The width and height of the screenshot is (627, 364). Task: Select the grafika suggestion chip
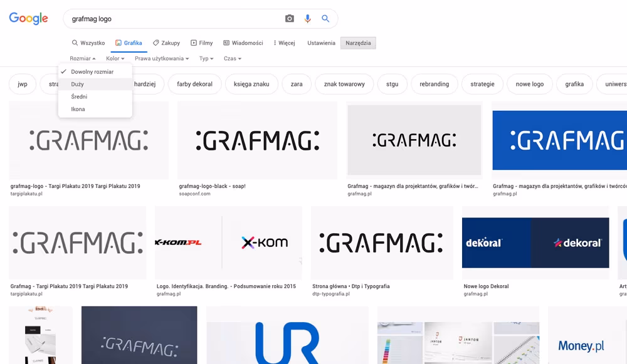(x=574, y=84)
